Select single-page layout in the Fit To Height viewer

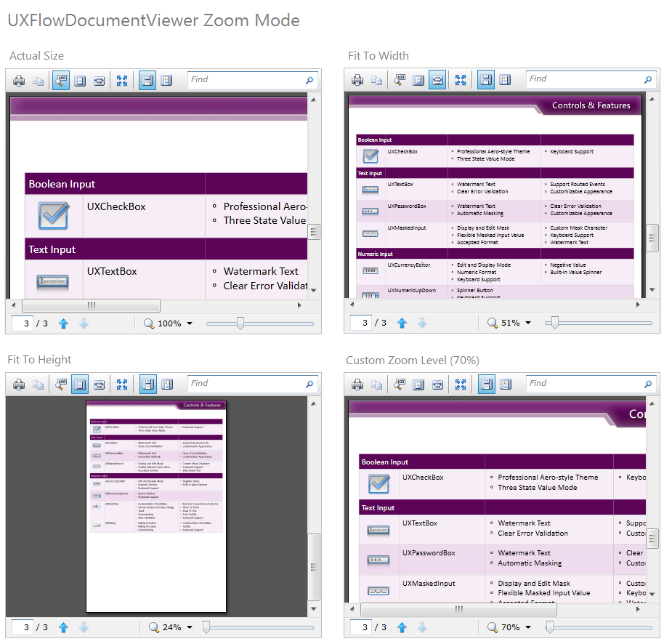coord(147,385)
